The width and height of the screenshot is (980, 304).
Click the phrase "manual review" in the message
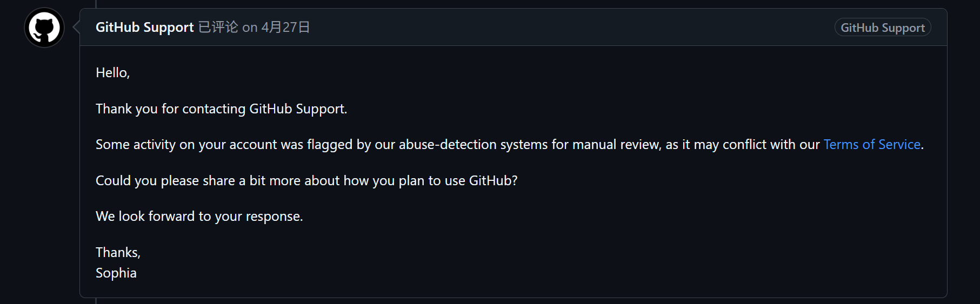[x=616, y=145]
